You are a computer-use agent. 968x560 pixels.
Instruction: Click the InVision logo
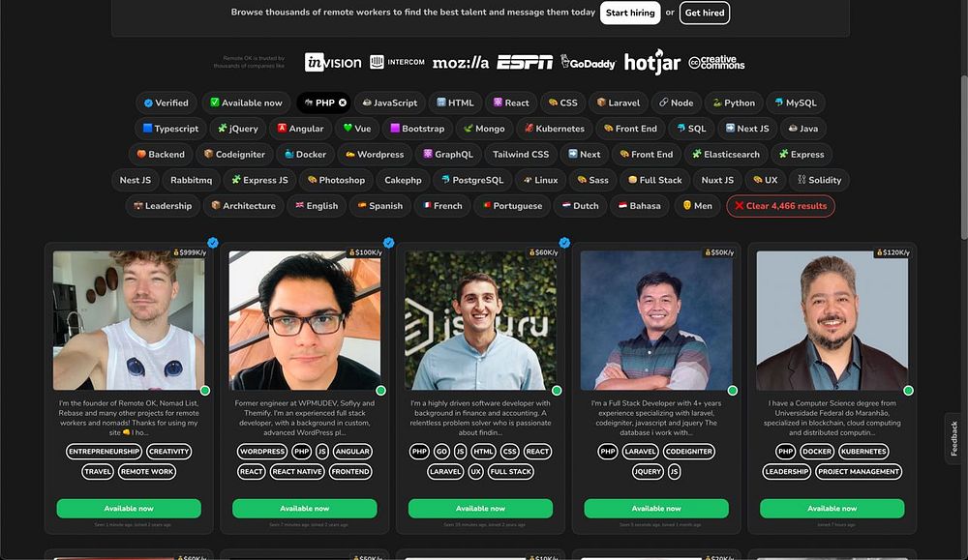coord(333,62)
